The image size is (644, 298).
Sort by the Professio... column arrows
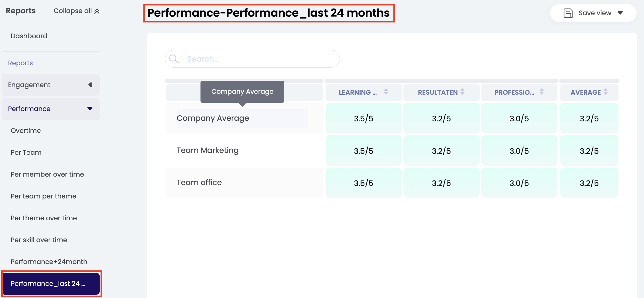pos(541,92)
